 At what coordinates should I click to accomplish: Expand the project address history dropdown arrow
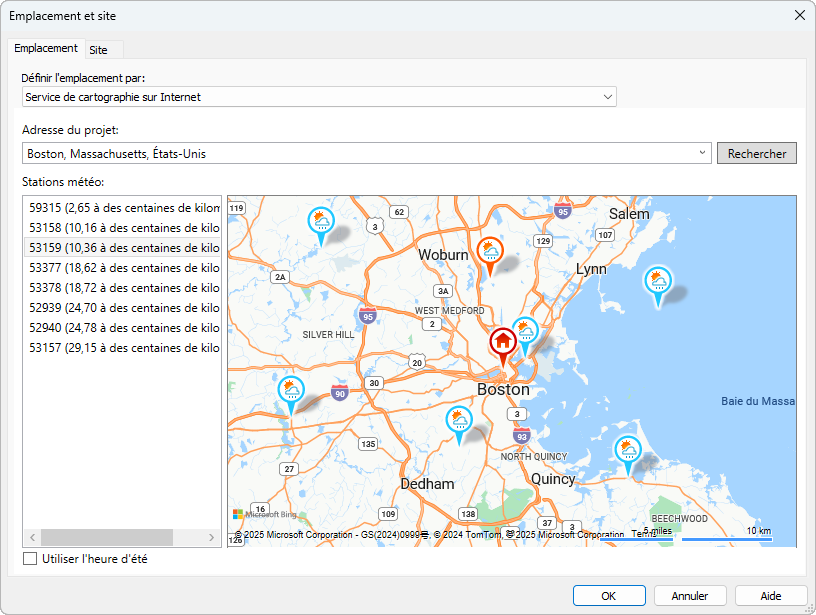point(702,153)
